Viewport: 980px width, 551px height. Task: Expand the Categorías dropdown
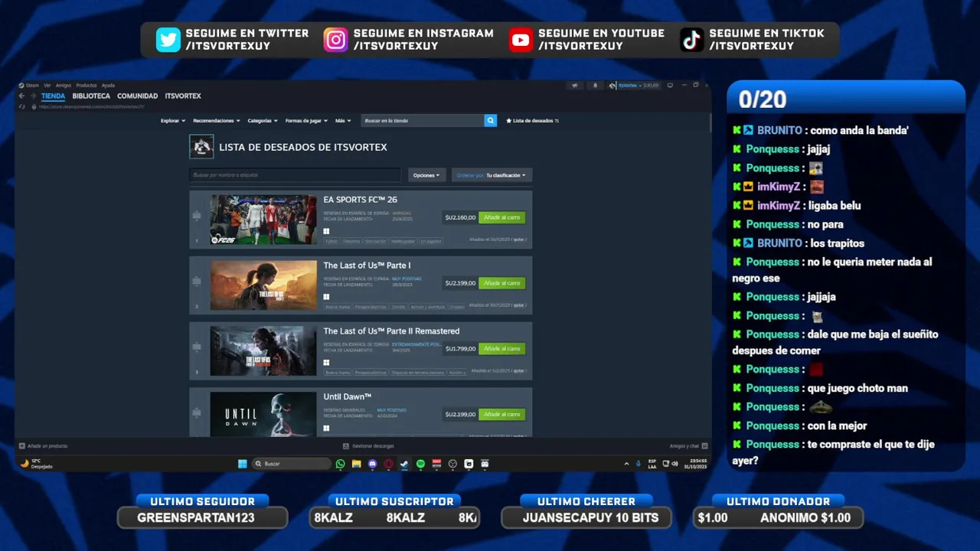click(x=262, y=120)
